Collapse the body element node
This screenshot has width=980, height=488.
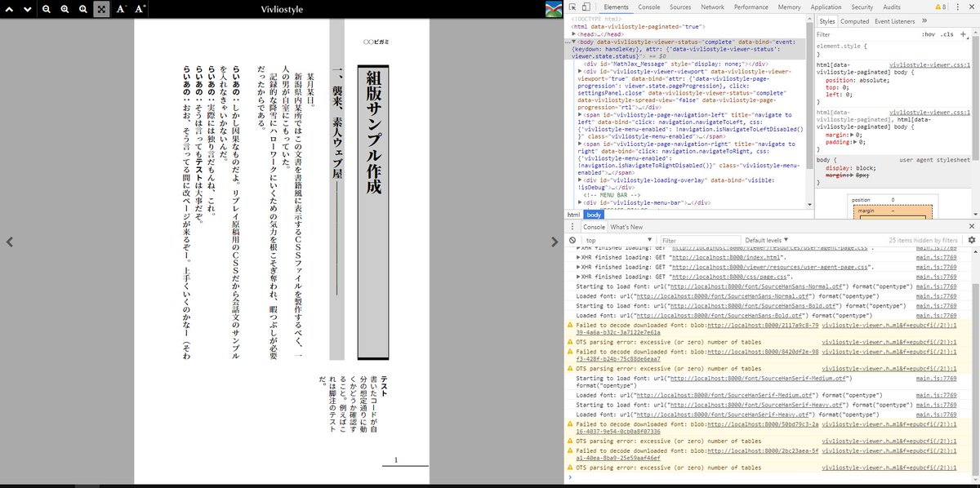(575, 41)
